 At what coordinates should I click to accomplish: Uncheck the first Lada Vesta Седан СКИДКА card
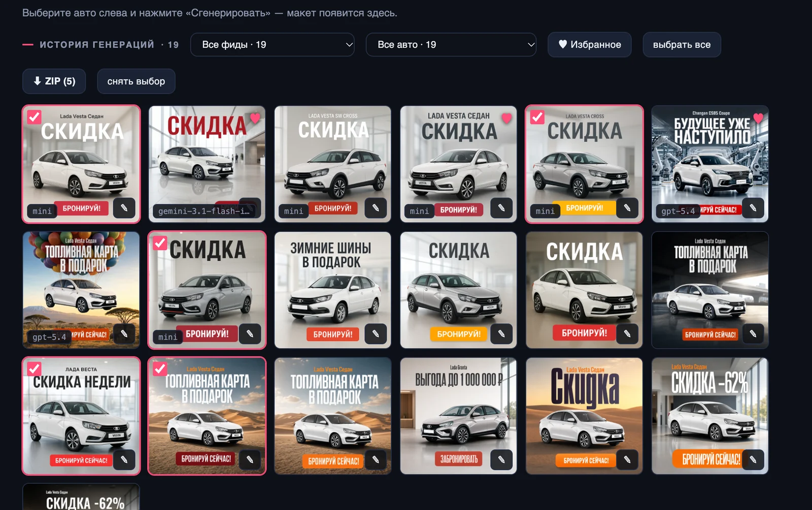[35, 117]
